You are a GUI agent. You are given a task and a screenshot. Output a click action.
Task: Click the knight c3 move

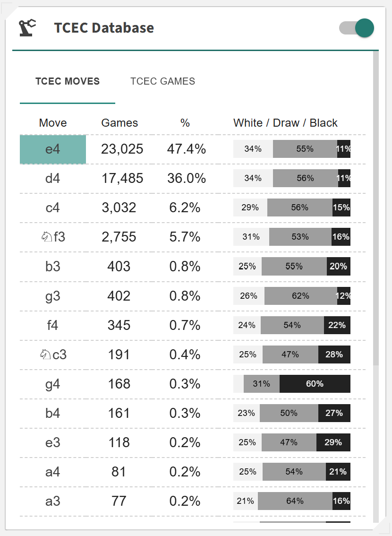coord(53,354)
